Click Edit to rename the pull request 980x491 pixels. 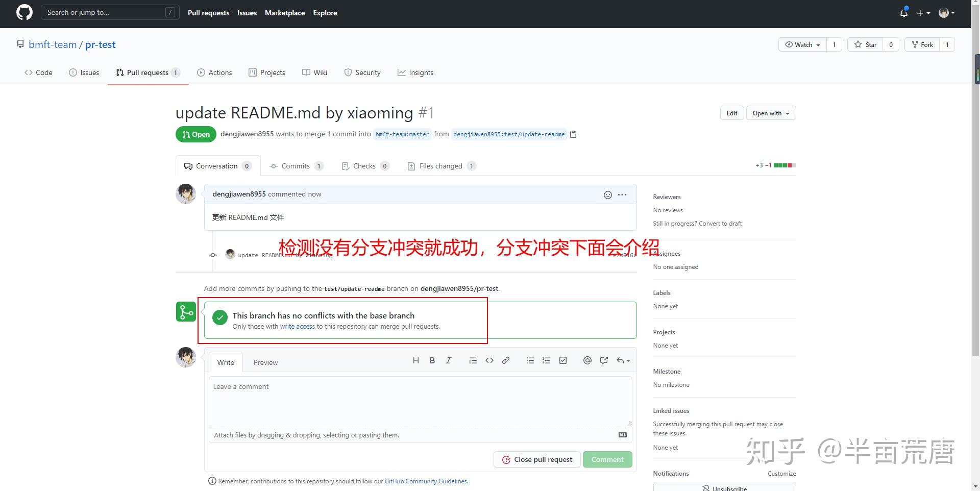coord(732,113)
